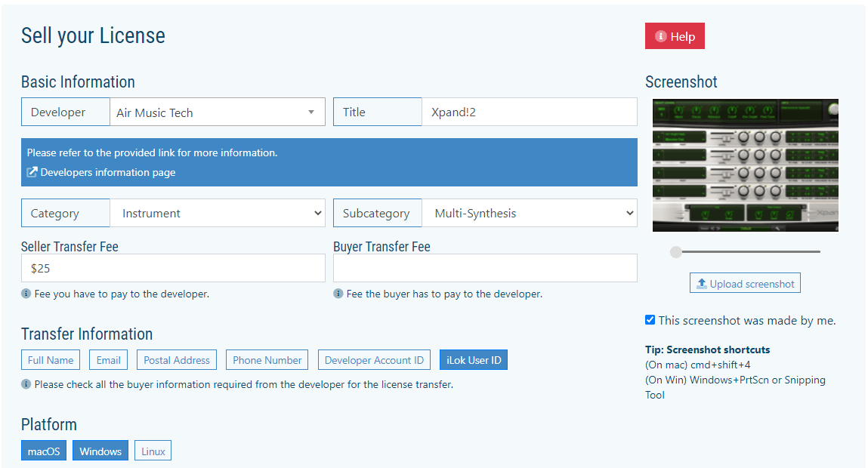This screenshot has width=868, height=468.
Task: Open the Developer dropdown showing Air Music Tech
Action: [217, 112]
